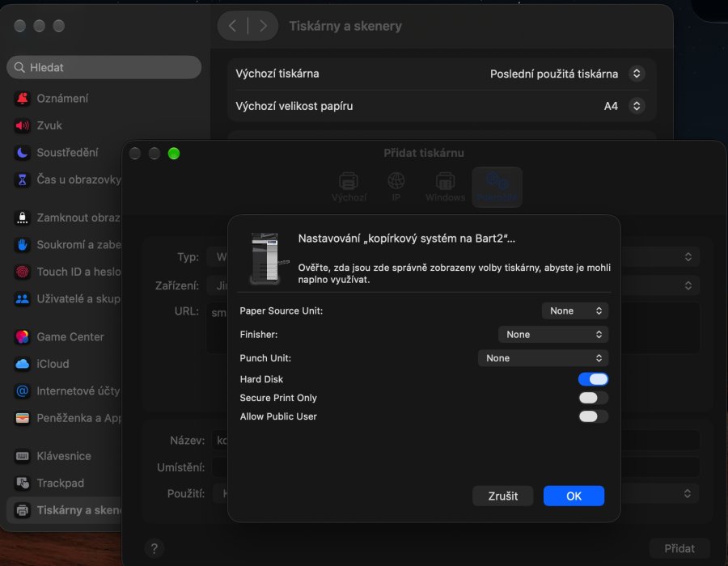
Task: Click the help question mark button
Action: point(154,548)
